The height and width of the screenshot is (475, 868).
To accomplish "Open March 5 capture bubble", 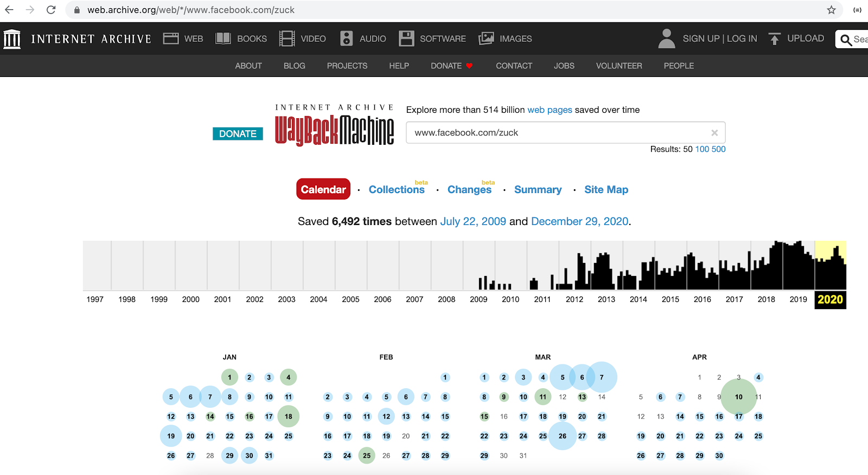I will 563,377.
